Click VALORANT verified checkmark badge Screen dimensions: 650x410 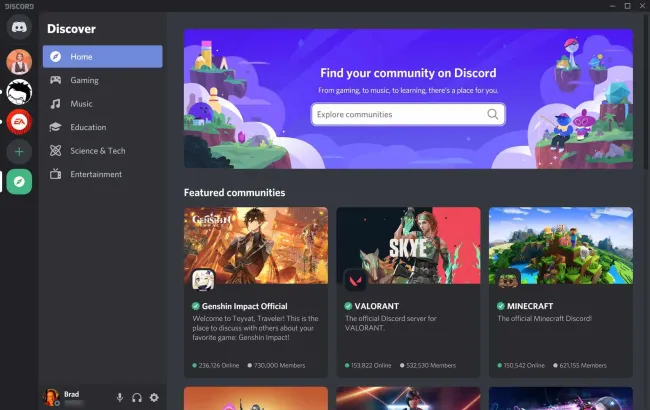click(x=348, y=306)
